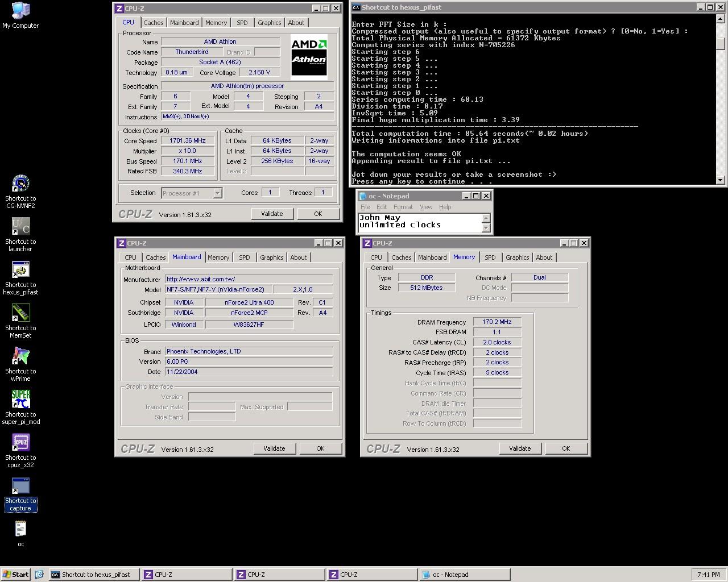Open Graphics tab in the Memory window
This screenshot has height=582, width=728.
tap(518, 257)
